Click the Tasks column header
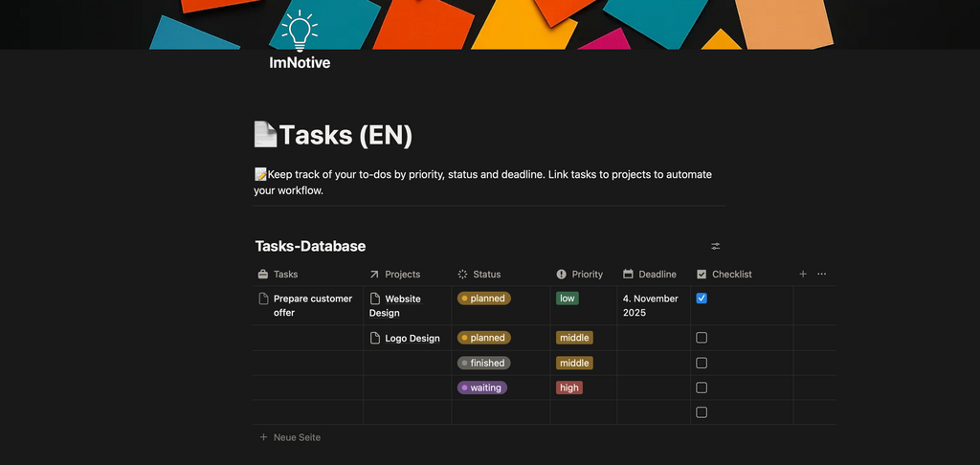This screenshot has height=465, width=980. pyautogui.click(x=285, y=275)
